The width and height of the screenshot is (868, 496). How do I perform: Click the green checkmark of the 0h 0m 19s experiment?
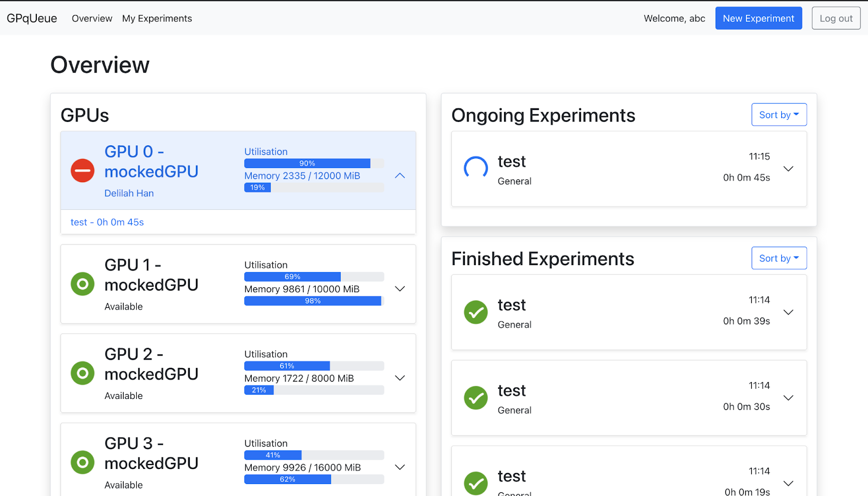point(476,484)
